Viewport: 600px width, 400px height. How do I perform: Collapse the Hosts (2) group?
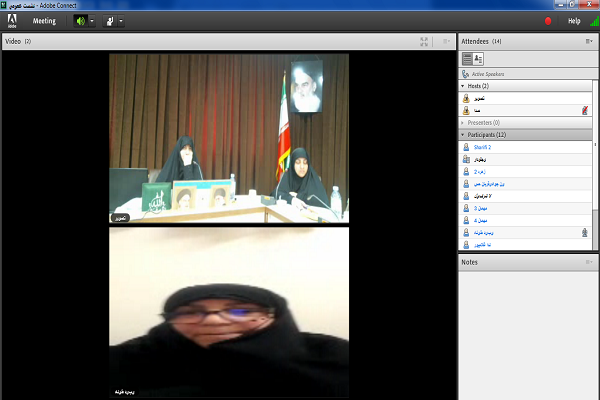(463, 86)
